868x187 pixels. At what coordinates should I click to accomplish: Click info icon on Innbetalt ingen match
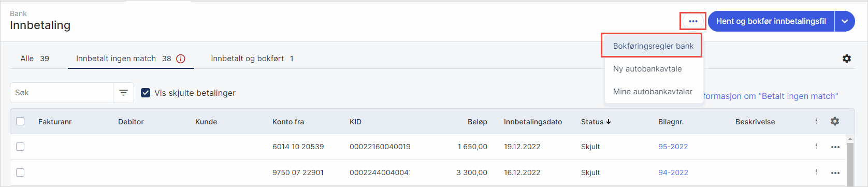coord(181,59)
